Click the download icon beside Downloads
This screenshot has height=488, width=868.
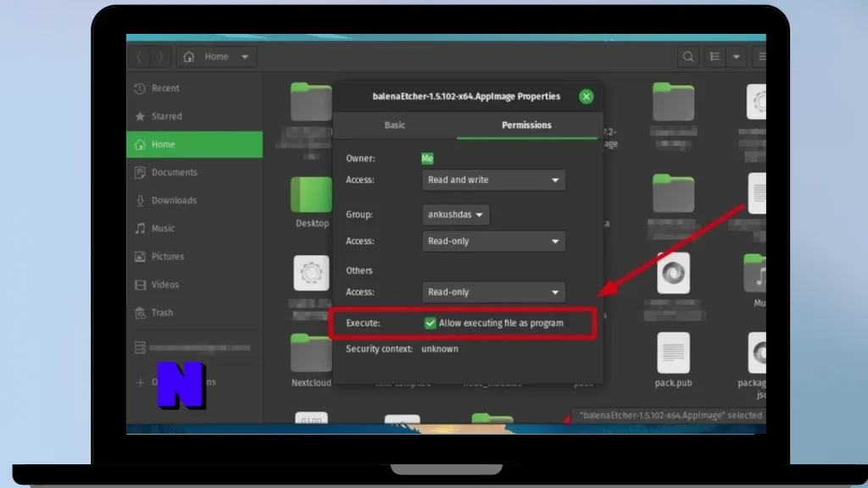(140, 200)
